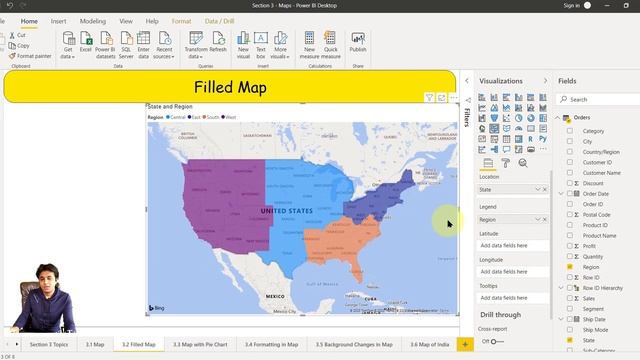Switch to 3.3 Map with Pie Chart tab

tap(200, 344)
